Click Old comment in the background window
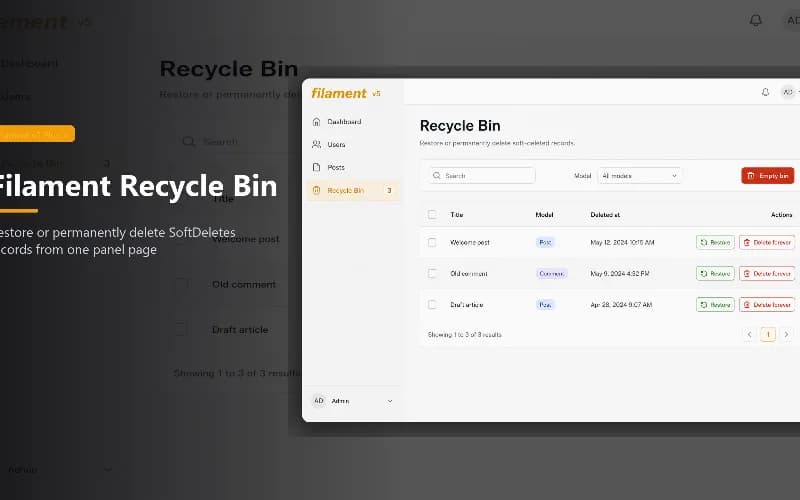This screenshot has height=500, width=800. (244, 284)
